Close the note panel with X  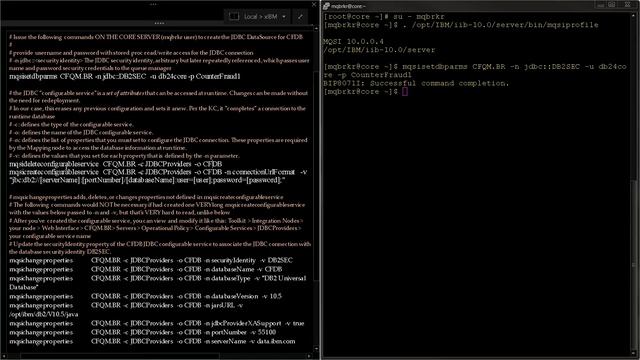click(x=314, y=4)
